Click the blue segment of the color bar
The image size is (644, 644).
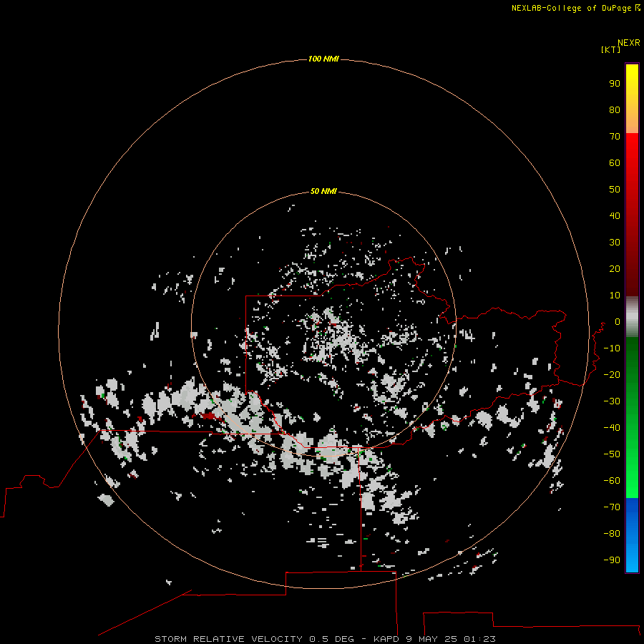coord(632,535)
